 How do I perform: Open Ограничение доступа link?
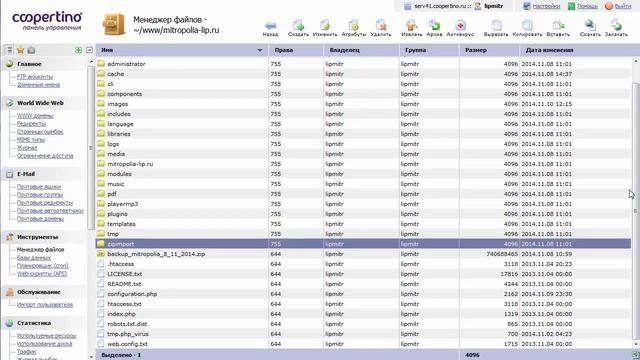pyautogui.click(x=45, y=156)
